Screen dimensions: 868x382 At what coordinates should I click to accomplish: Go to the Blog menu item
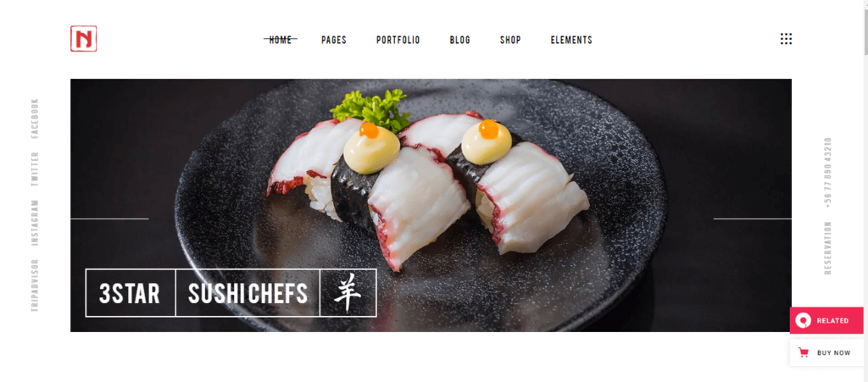460,40
